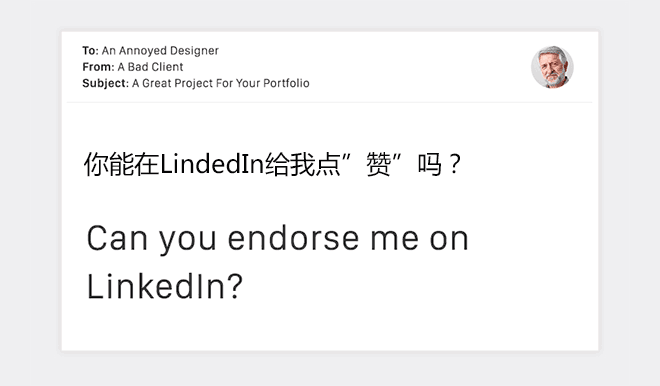Click the word "me" in English message
660x386 pixels.
pos(394,240)
